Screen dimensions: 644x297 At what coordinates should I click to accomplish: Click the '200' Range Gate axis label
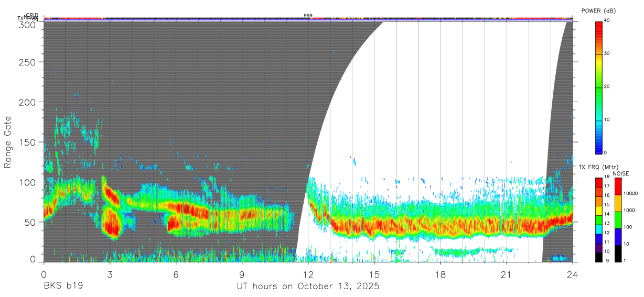pyautogui.click(x=28, y=102)
